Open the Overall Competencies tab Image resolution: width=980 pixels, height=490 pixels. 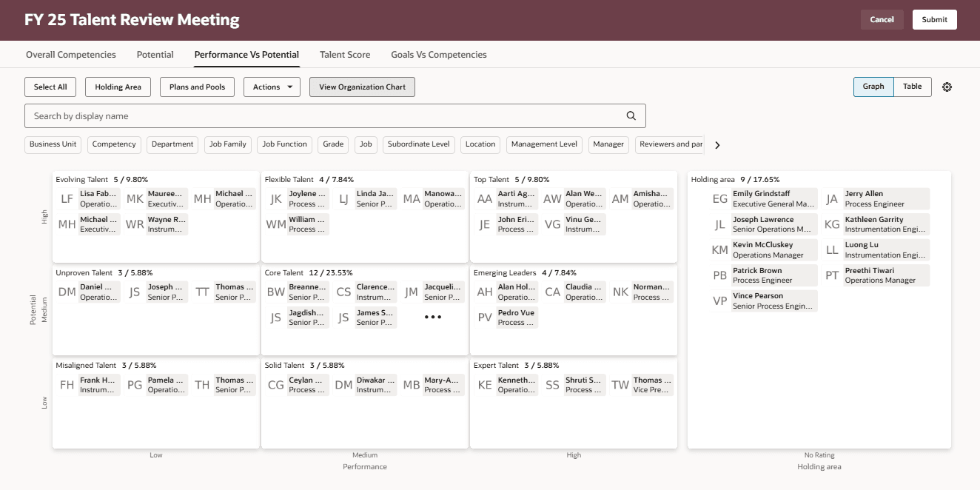point(71,54)
